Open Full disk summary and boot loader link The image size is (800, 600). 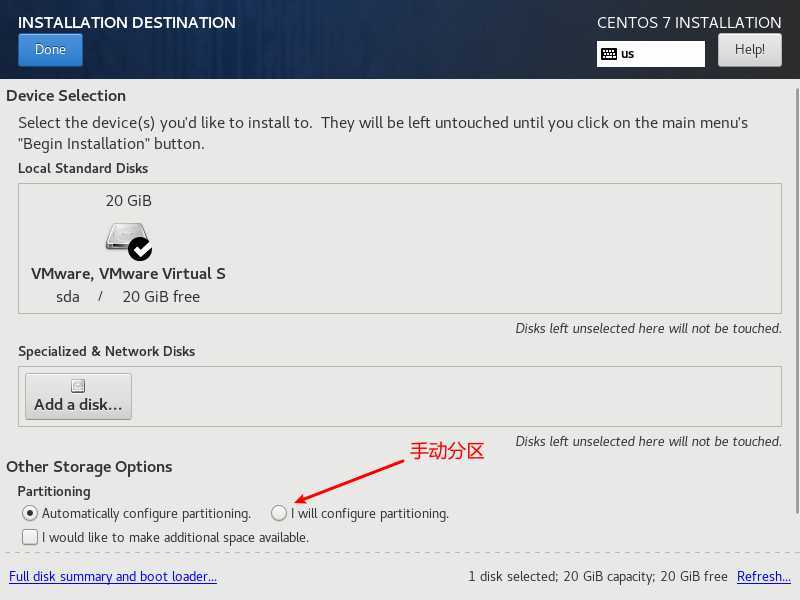tap(113, 577)
